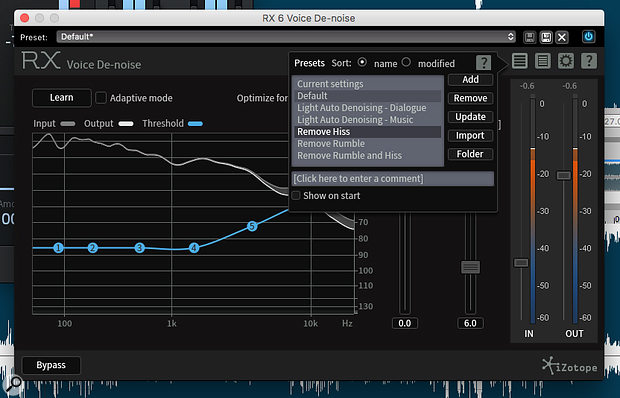The image size is (620, 398).
Task: Click the Threshold blue legend swatch
Action: 195,124
